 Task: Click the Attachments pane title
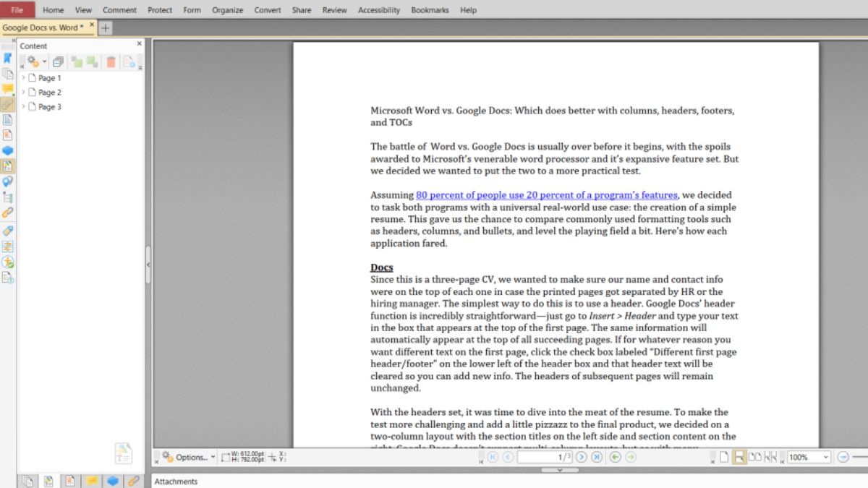click(176, 481)
